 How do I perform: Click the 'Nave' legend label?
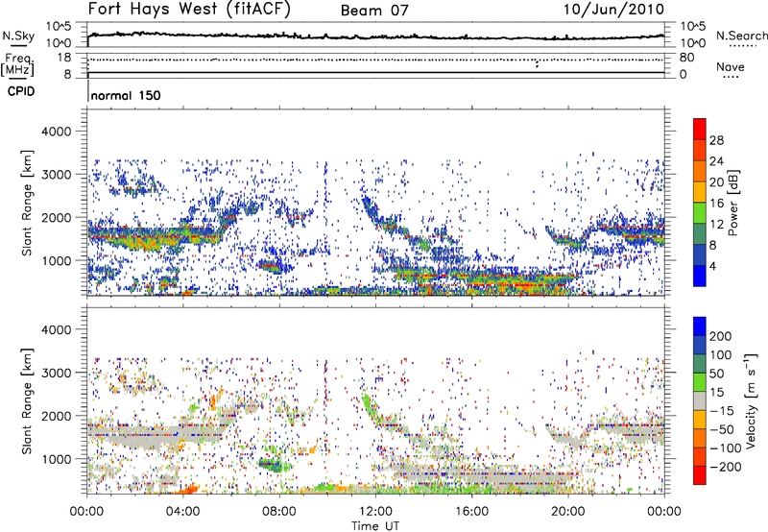[x=731, y=66]
